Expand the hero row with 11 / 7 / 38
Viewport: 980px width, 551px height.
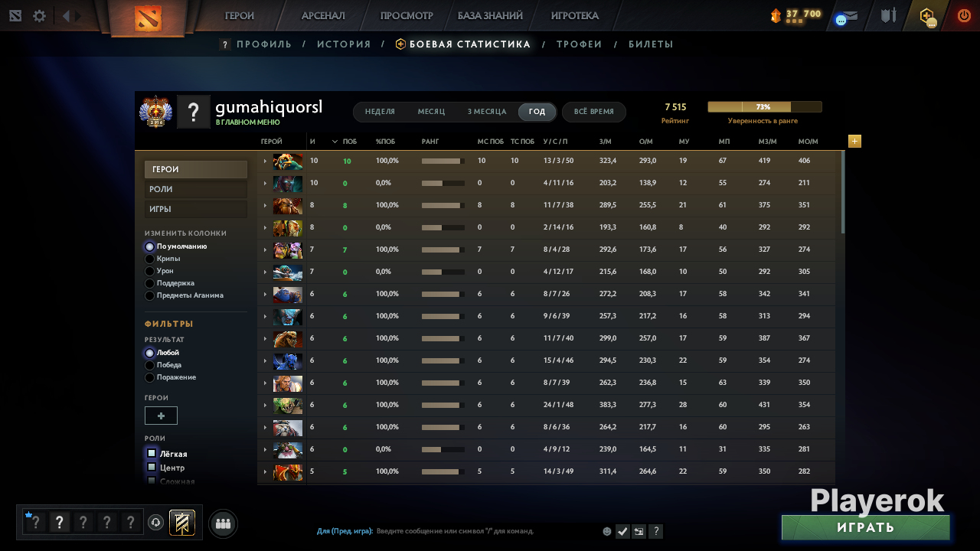tap(265, 206)
